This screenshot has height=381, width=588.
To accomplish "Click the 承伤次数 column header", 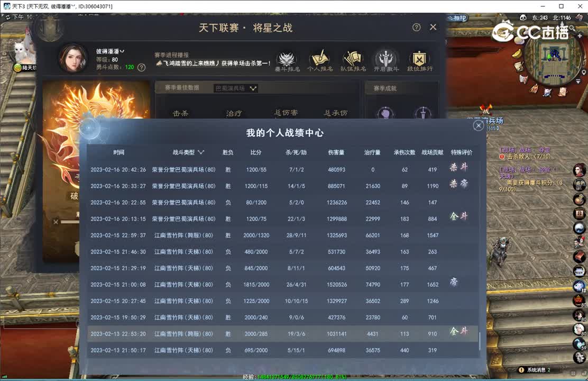I will coord(404,152).
